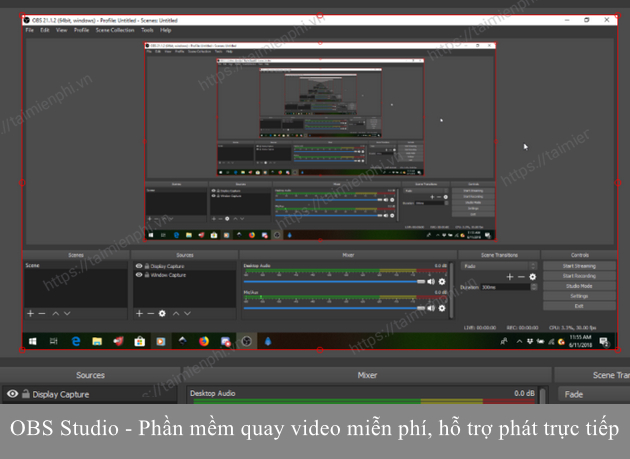This screenshot has height=459, width=630.
Task: Click the Duration field stepper arrows
Action: [x=534, y=287]
